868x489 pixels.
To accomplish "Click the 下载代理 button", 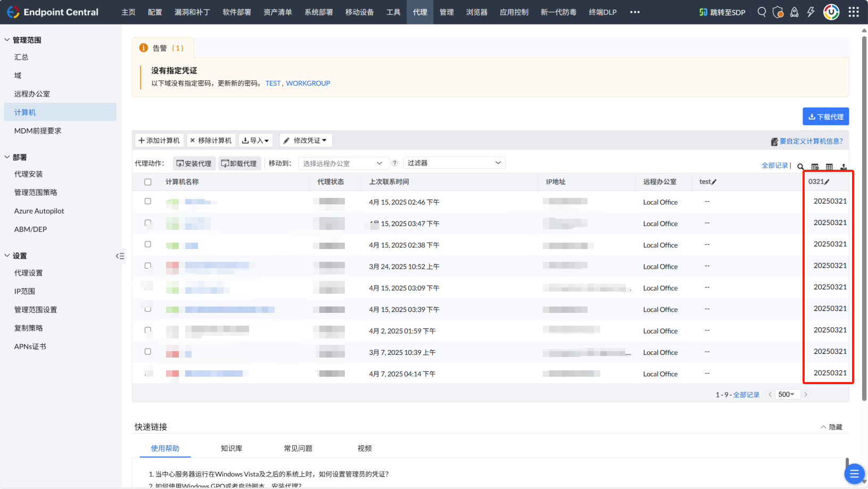I will 825,117.
